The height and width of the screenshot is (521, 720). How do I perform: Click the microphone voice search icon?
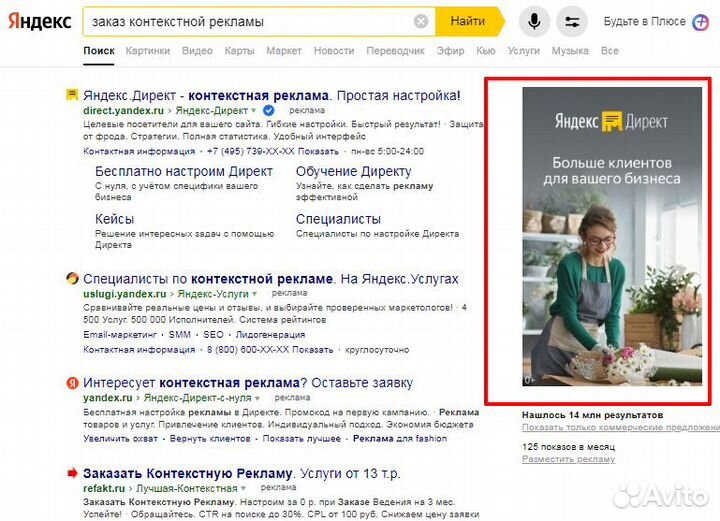[x=534, y=21]
